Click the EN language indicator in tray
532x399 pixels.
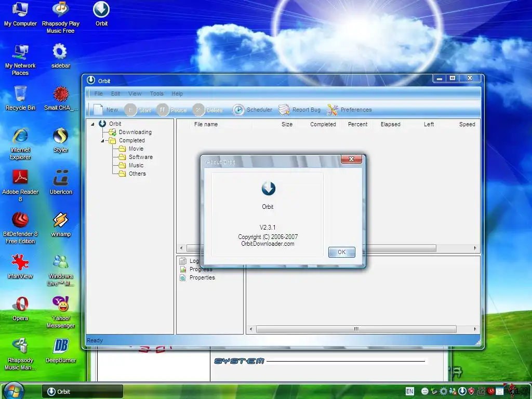tap(409, 391)
